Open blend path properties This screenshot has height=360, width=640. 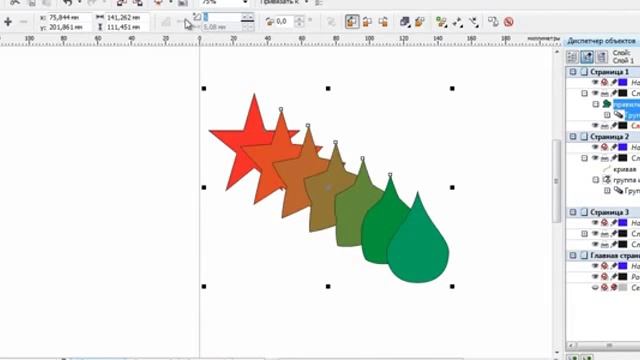click(474, 22)
